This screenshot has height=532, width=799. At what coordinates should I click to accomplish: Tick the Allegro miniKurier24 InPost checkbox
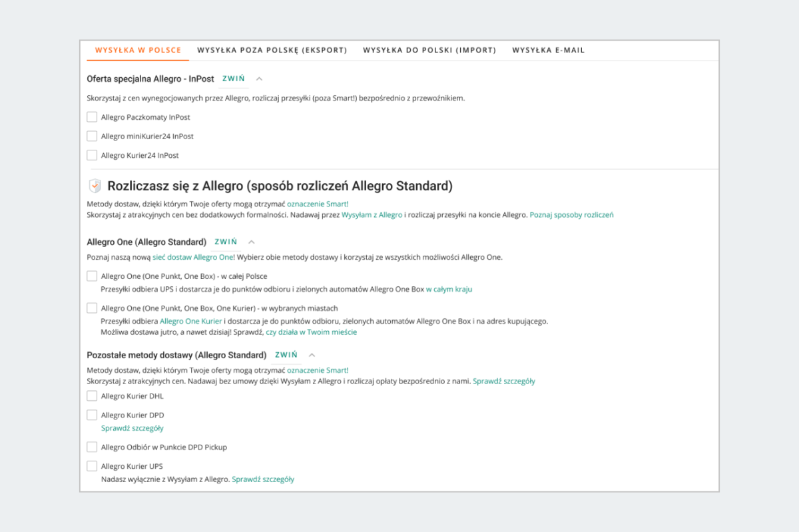click(x=92, y=136)
